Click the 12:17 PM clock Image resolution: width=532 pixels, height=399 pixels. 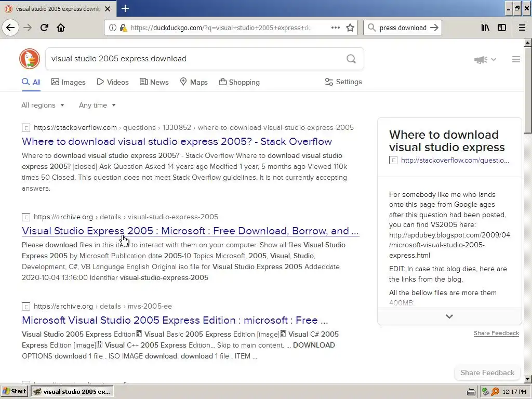point(514,392)
